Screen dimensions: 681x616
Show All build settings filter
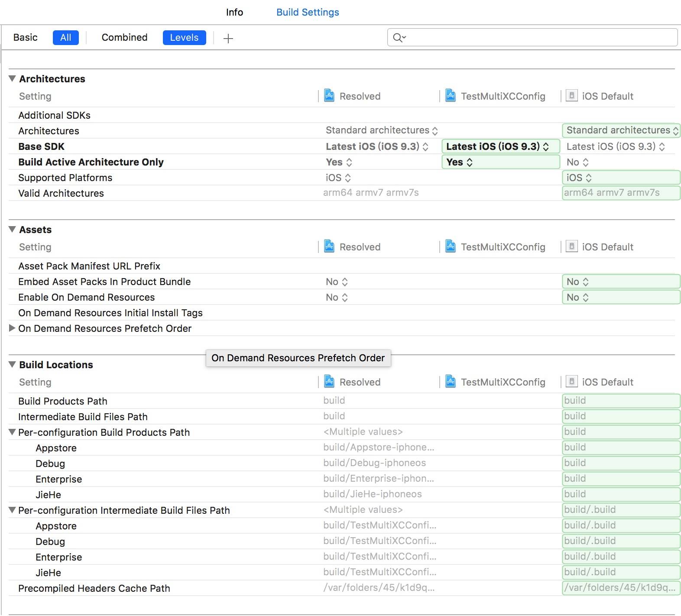tap(65, 38)
